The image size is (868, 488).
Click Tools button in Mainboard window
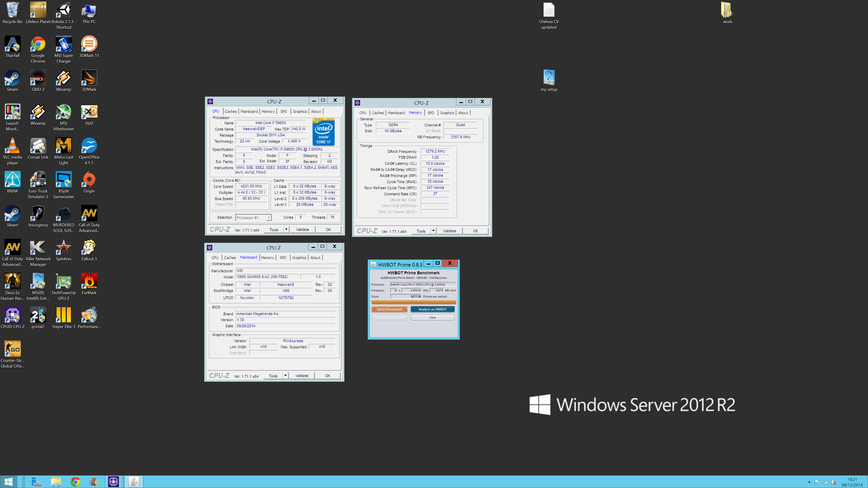(x=273, y=376)
